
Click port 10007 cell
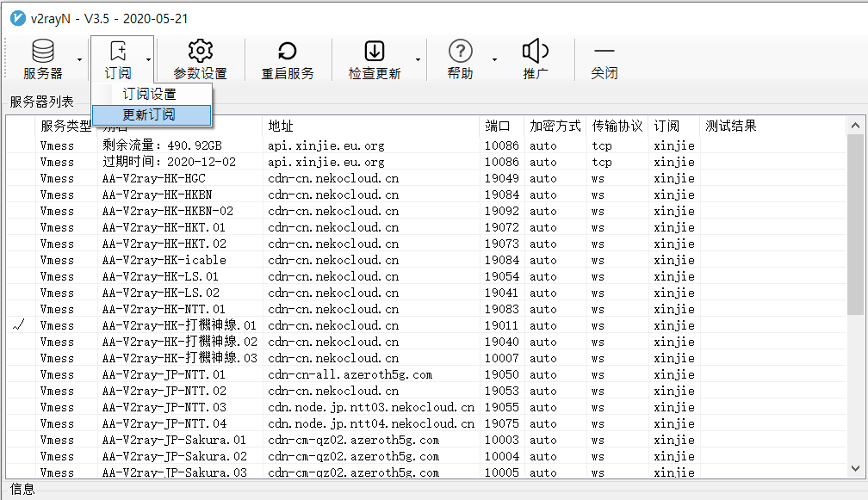point(501,358)
